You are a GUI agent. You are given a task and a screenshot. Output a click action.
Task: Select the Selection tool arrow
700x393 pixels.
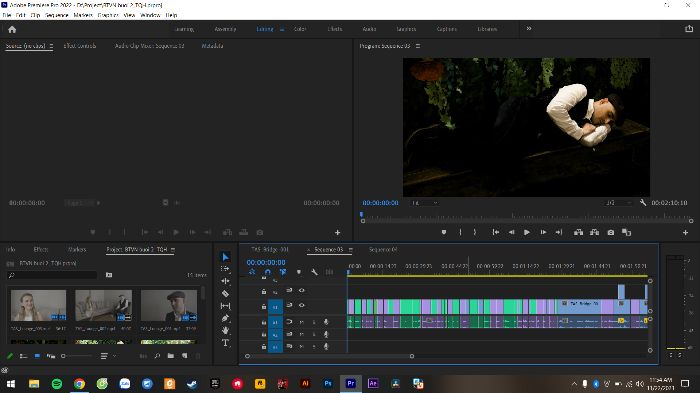tap(225, 257)
